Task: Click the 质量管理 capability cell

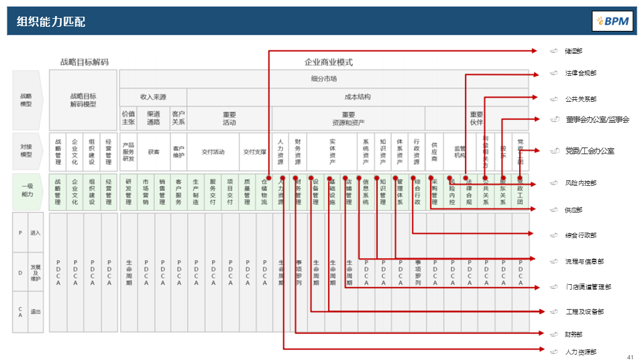Action: click(x=247, y=192)
